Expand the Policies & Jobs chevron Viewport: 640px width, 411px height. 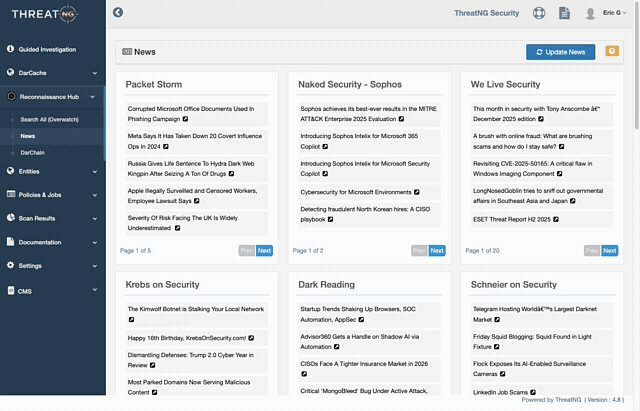(95, 195)
